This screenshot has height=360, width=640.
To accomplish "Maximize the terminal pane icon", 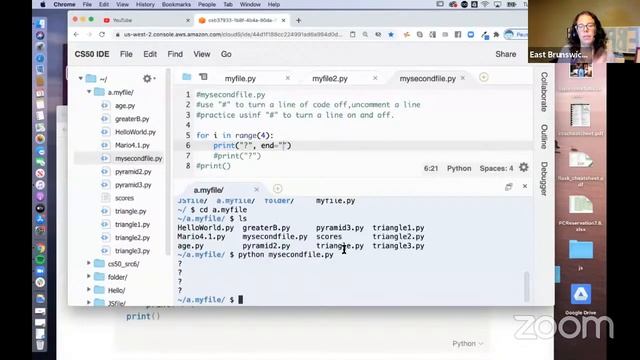I will pyautogui.click(x=509, y=187).
